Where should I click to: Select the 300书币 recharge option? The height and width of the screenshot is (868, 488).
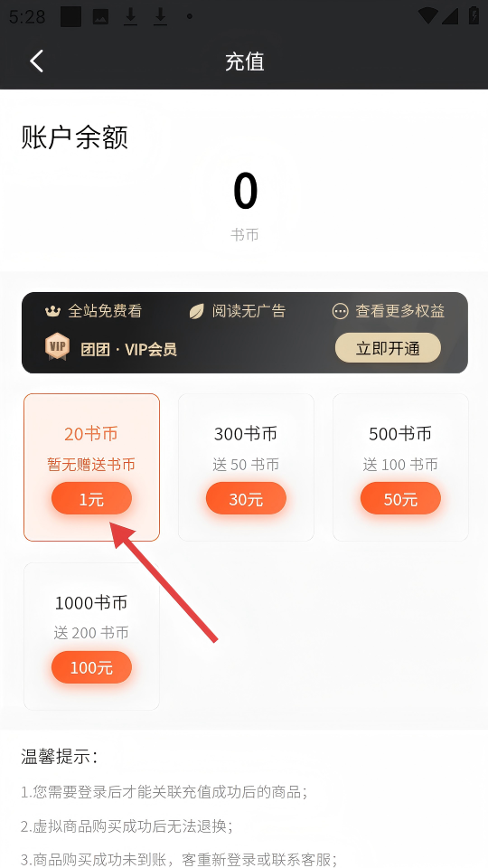(x=246, y=467)
